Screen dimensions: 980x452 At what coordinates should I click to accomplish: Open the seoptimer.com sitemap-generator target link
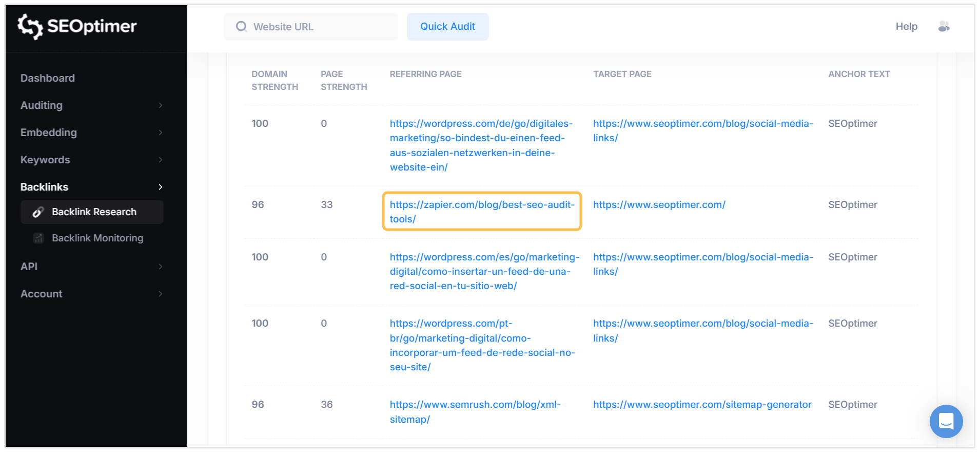pyautogui.click(x=702, y=404)
